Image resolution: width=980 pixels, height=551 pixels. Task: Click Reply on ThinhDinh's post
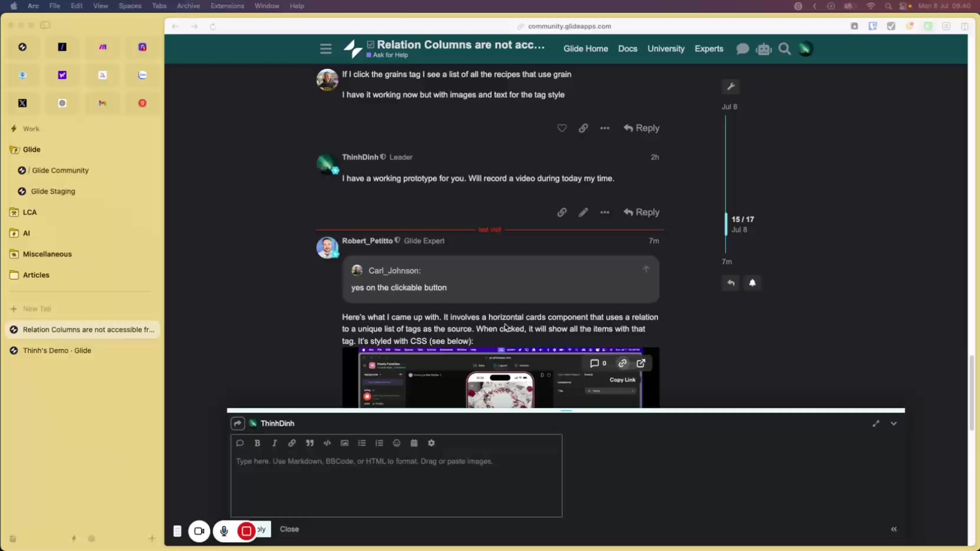point(641,212)
